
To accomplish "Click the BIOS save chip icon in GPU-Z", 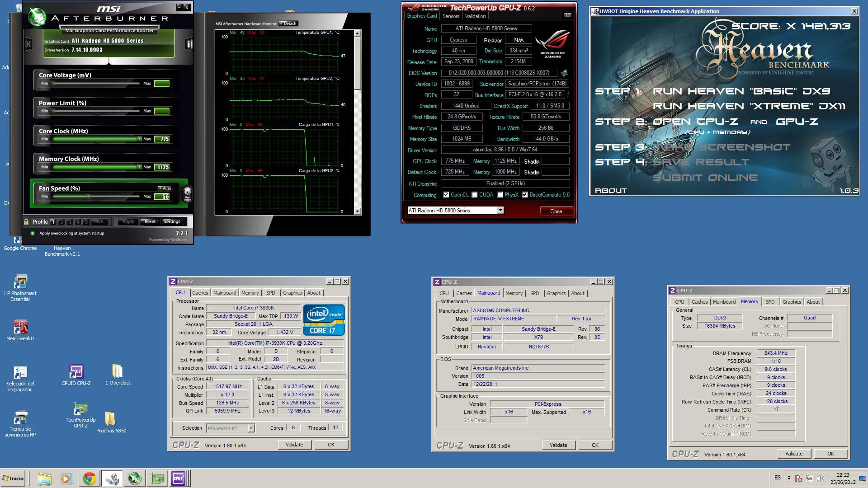I will pos(564,73).
